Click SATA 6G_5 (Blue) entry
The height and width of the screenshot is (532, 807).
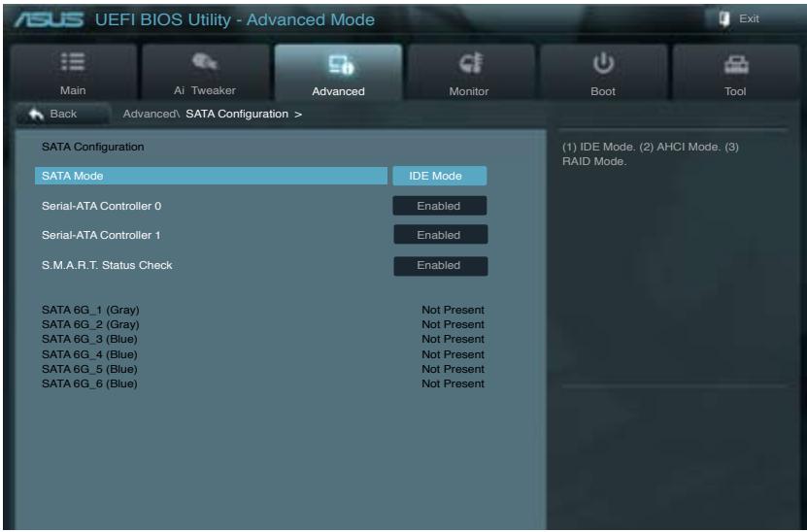point(89,369)
